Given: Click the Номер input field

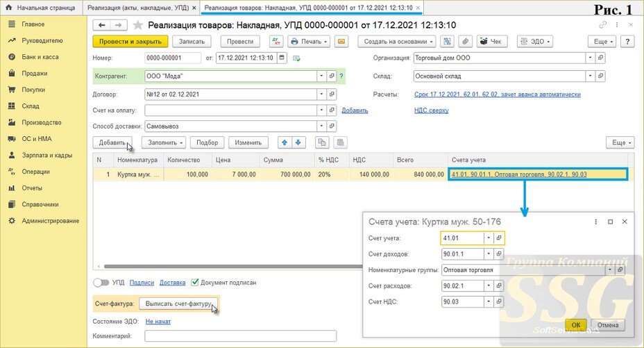Looking at the screenshot, I should point(173,58).
